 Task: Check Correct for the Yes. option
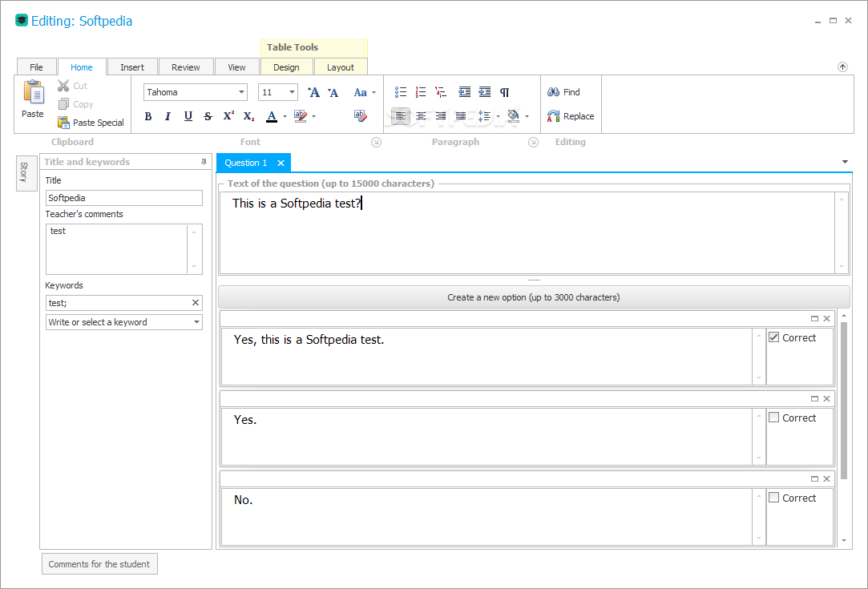pos(774,418)
